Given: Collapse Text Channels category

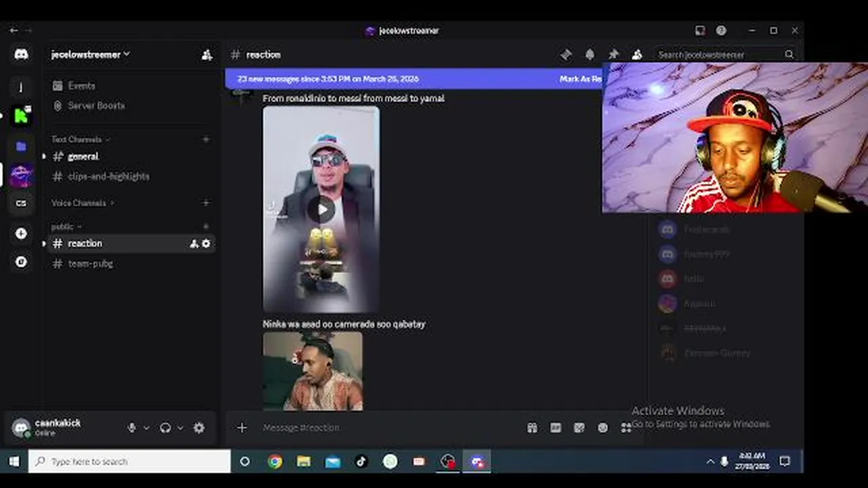Looking at the screenshot, I should 80,139.
